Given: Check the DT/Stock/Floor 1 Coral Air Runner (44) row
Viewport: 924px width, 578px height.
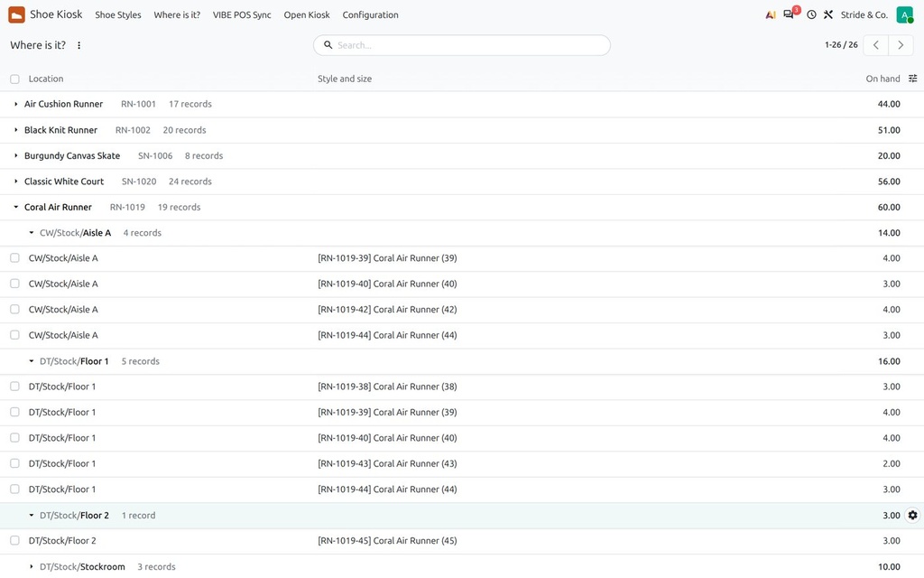Looking at the screenshot, I should [x=14, y=489].
